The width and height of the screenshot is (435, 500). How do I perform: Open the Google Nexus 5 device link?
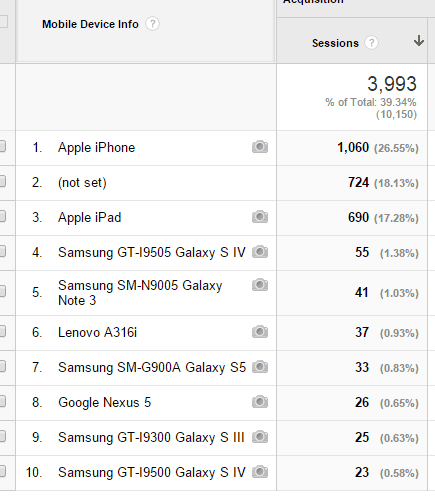(104, 402)
